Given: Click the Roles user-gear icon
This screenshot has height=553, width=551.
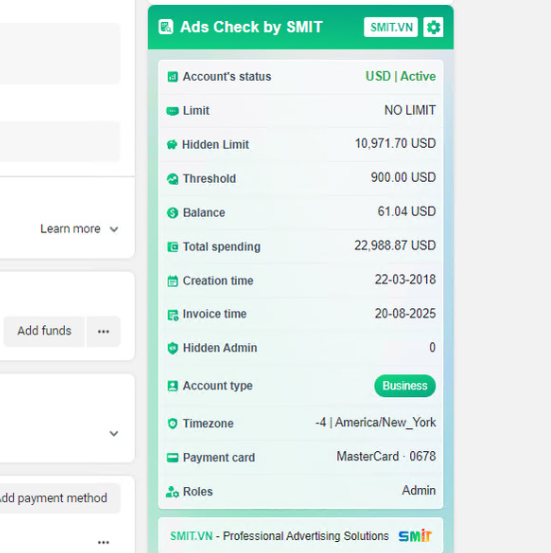Looking at the screenshot, I should [x=172, y=492].
